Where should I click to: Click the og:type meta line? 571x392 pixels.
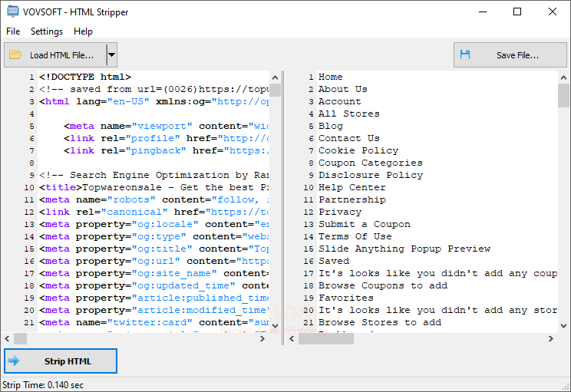click(x=153, y=236)
